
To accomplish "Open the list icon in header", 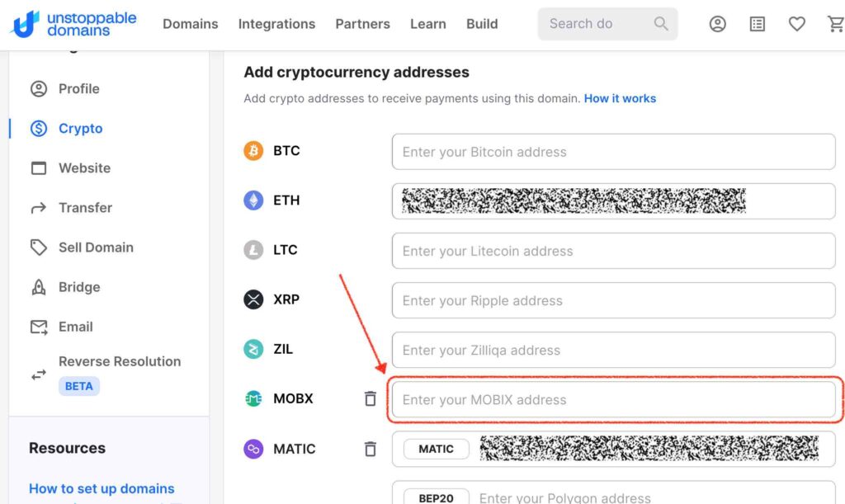I will tap(758, 24).
